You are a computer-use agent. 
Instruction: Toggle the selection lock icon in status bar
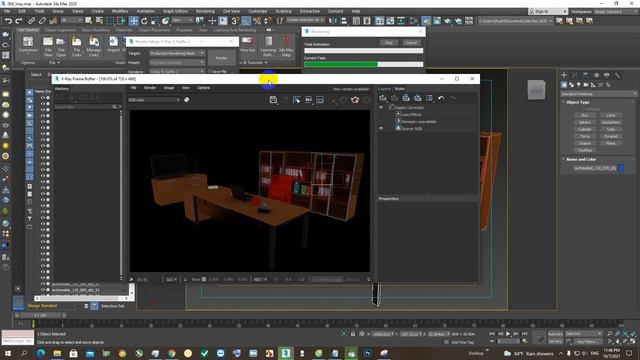pyautogui.click(x=353, y=334)
